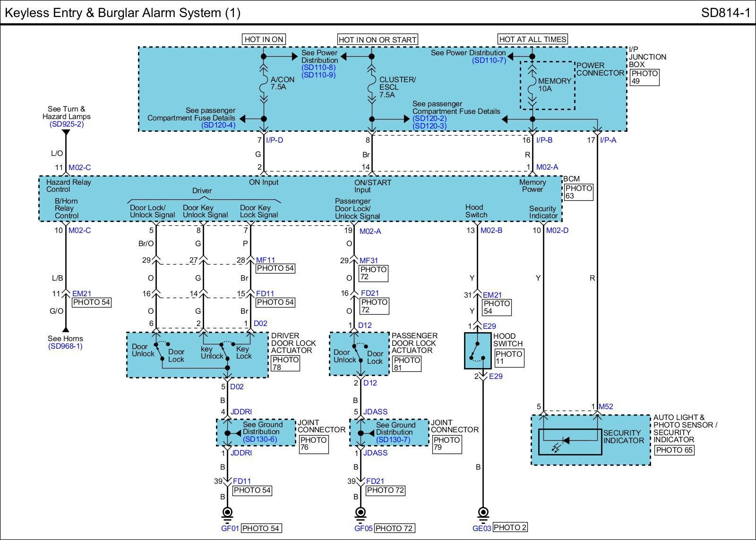Open the SD925-2 turn and hazard lamps link
756x540 pixels.
[67, 124]
